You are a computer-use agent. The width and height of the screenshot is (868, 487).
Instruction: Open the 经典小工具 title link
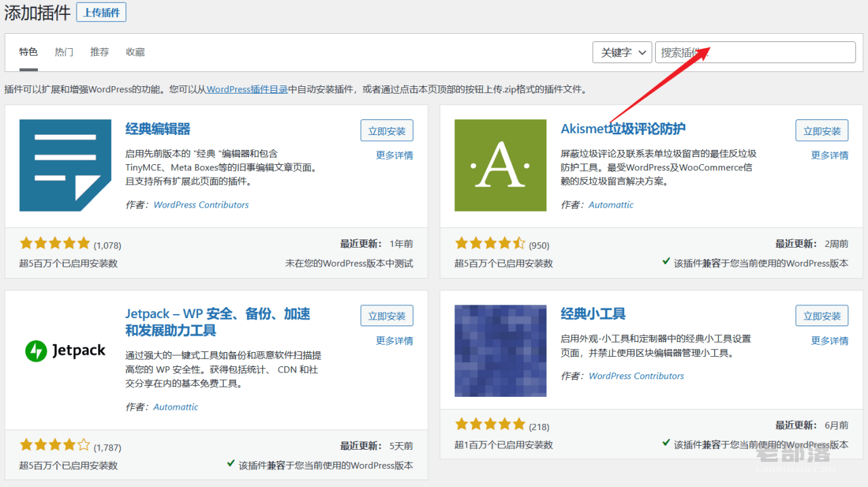[x=593, y=314]
